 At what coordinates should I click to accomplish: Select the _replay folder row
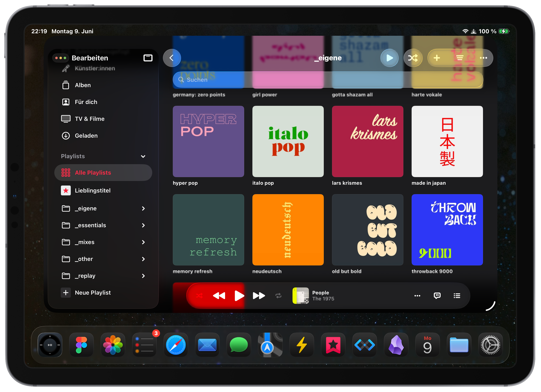click(x=103, y=276)
